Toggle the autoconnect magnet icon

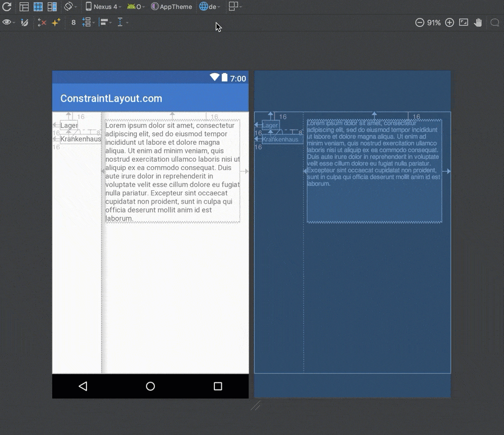point(24,22)
